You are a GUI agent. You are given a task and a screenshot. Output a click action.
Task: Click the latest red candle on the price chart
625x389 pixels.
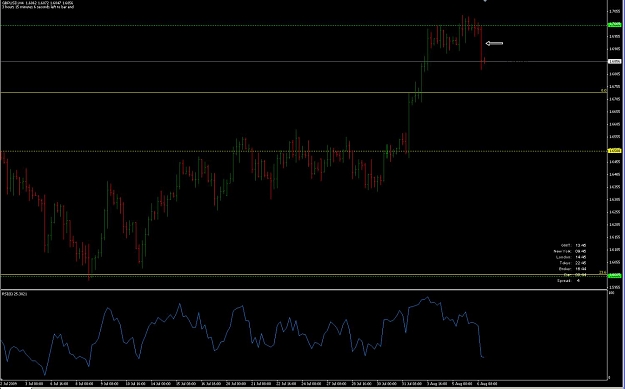(x=485, y=61)
